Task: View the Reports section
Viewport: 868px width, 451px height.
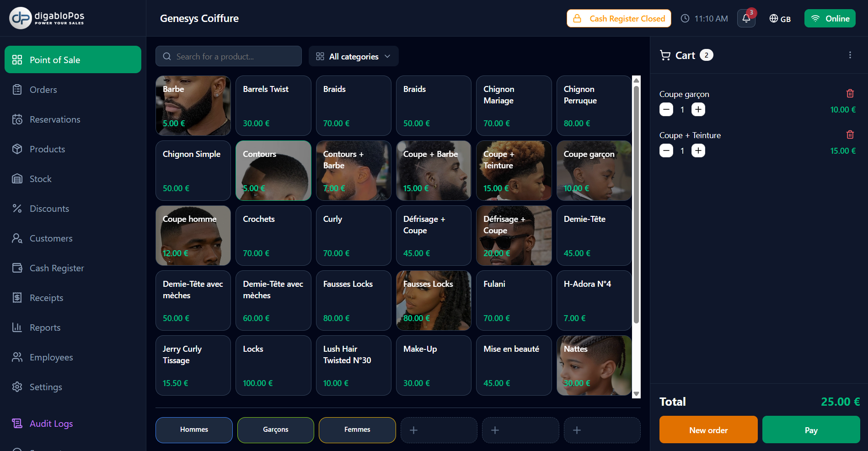Action: (45, 328)
